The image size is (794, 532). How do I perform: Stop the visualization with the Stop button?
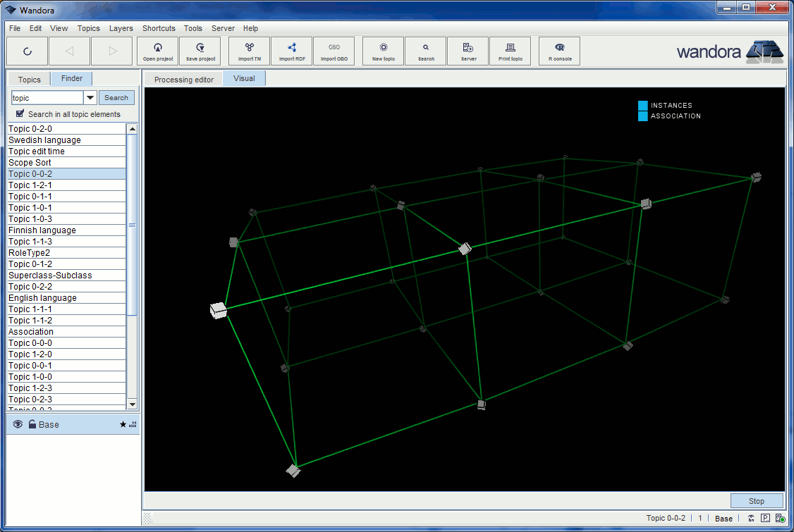point(756,500)
